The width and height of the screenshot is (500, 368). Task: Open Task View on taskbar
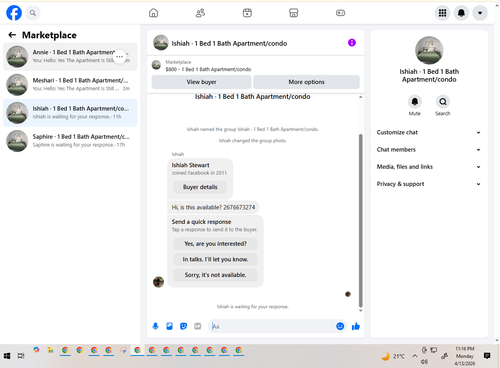(21, 356)
